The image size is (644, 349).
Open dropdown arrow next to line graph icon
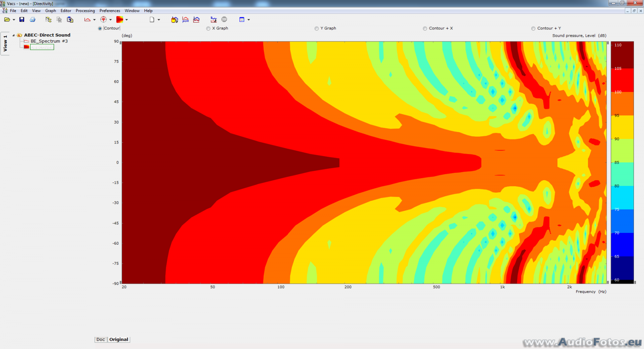94,20
